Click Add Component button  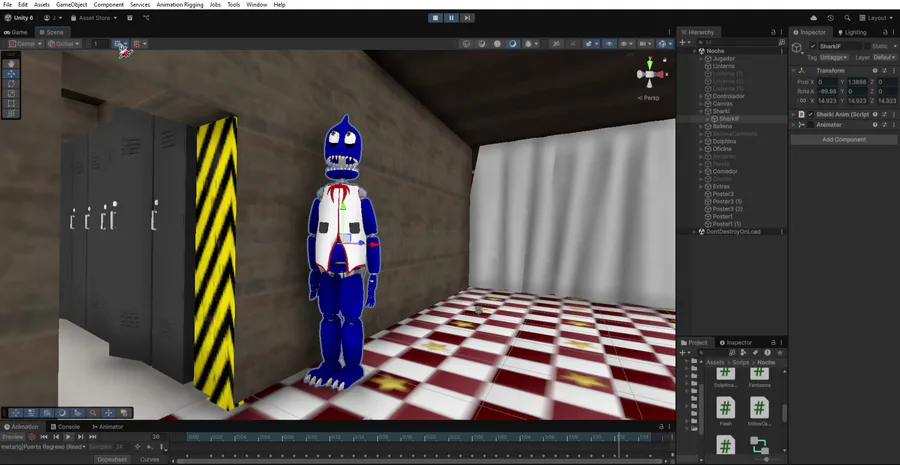coord(844,140)
